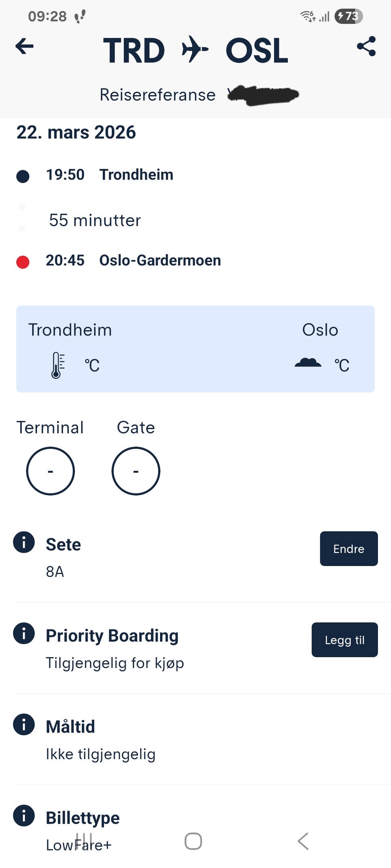Tap the cloud icon for Oslo weather
The height and width of the screenshot is (868, 391).
tap(309, 362)
